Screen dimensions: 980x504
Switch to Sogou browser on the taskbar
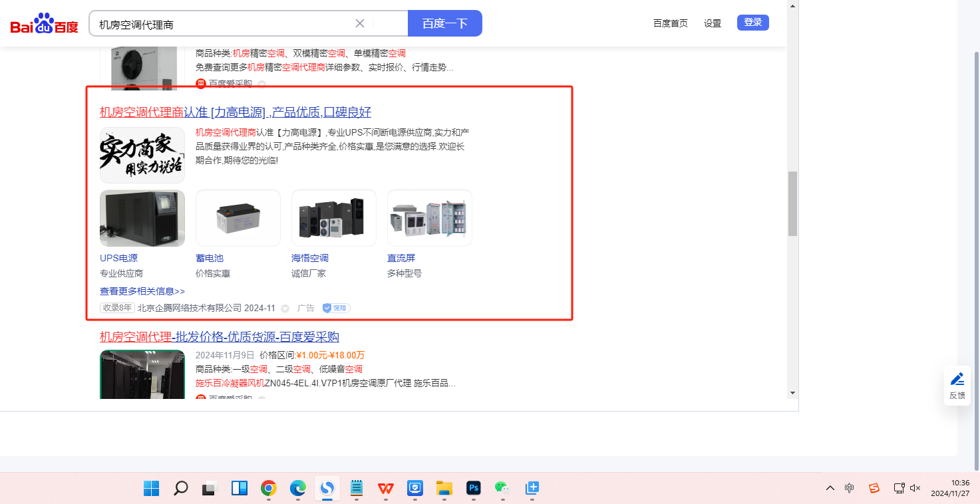pos(327,489)
